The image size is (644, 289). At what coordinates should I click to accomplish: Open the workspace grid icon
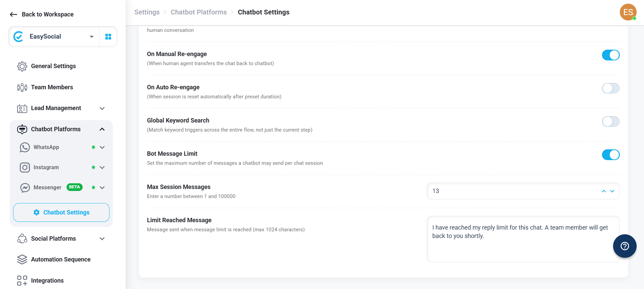pos(108,37)
